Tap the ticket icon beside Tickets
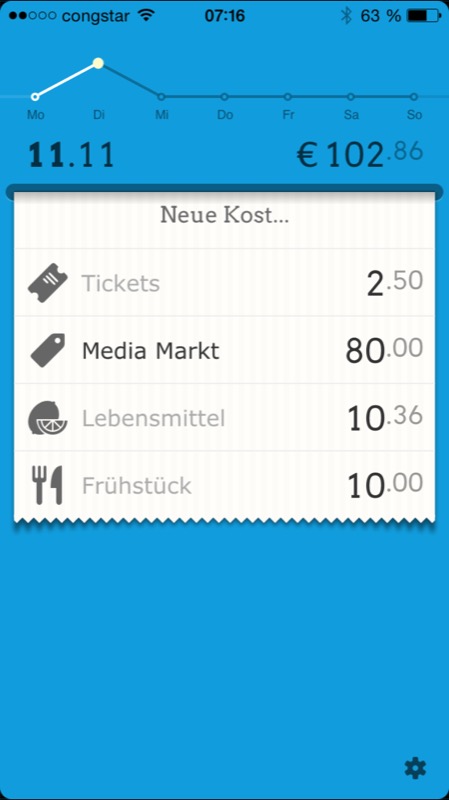The image size is (449, 800). tap(47, 283)
